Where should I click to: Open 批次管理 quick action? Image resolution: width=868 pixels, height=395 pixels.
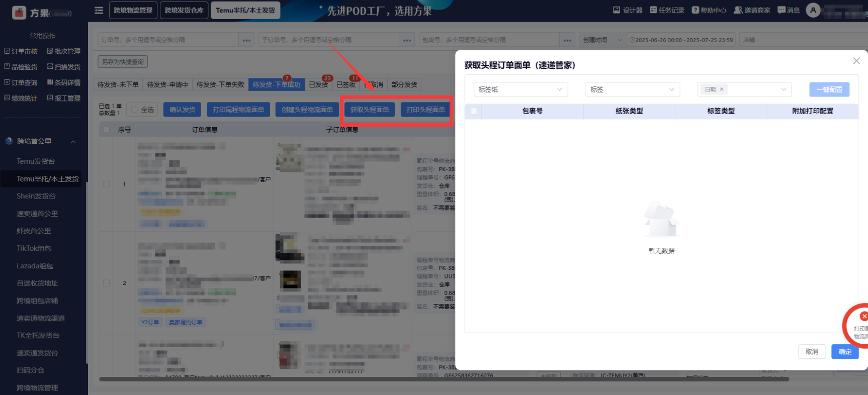coord(64,51)
